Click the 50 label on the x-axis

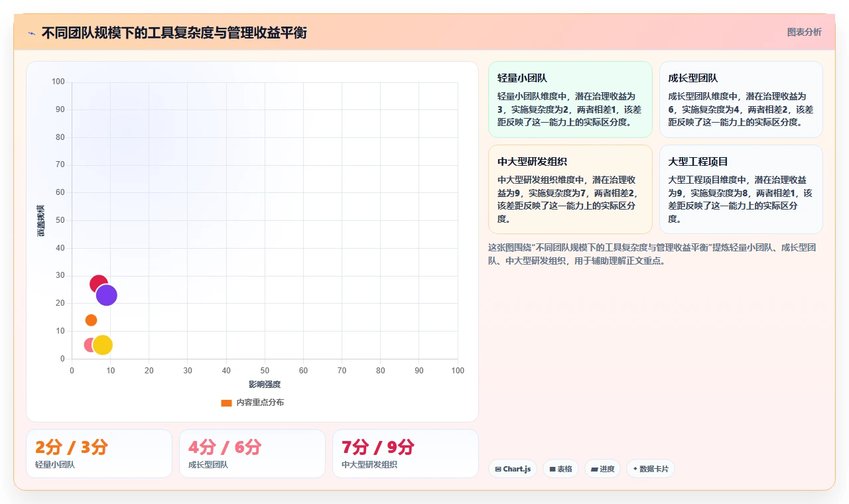tap(265, 371)
